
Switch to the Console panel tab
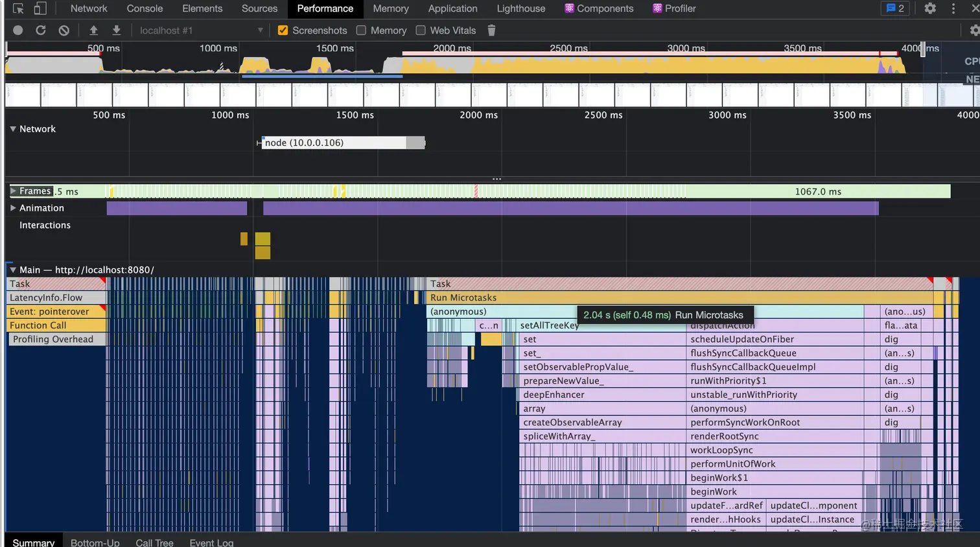point(145,8)
